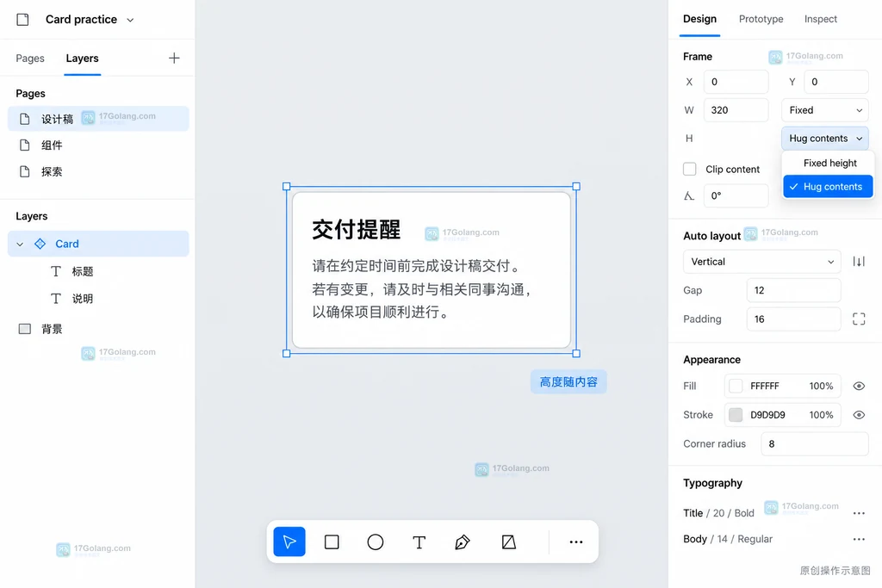Open options for Body typography style
The width and height of the screenshot is (882, 588).
(859, 539)
